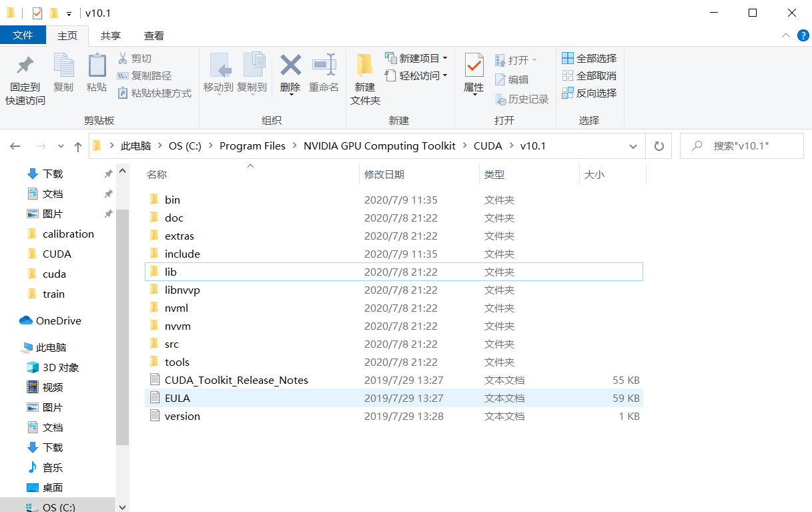The width and height of the screenshot is (812, 512).
Task: Open the Easy Access dropdown menu
Action: 416,76
